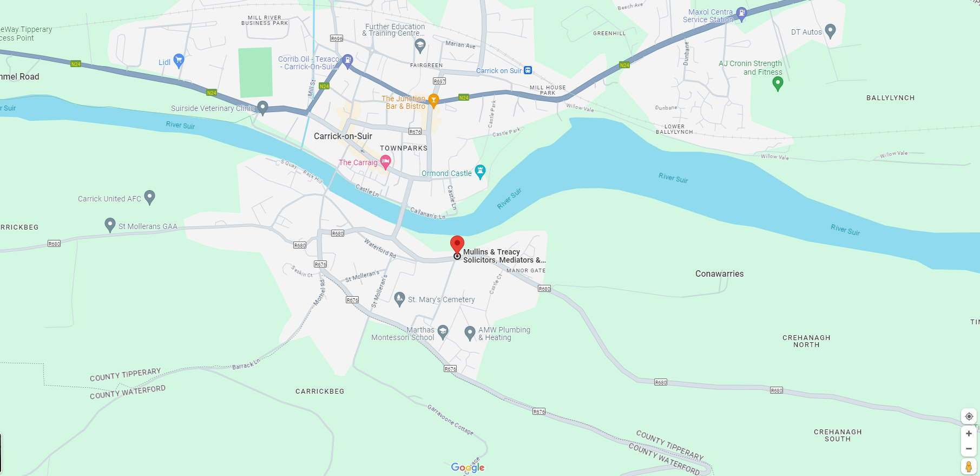Select the AJ Cronin Strength and Fitness pin
This screenshot has height=476, width=980.
pos(778,83)
